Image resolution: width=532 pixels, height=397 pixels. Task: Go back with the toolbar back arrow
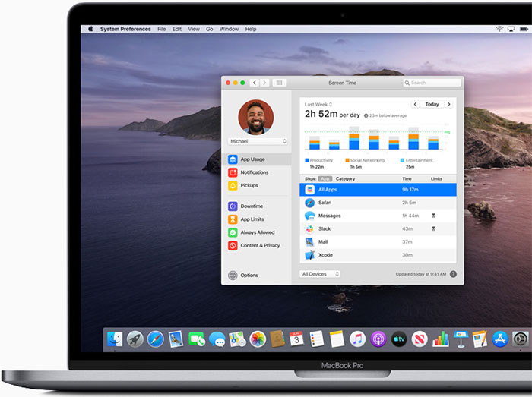pyautogui.click(x=255, y=83)
